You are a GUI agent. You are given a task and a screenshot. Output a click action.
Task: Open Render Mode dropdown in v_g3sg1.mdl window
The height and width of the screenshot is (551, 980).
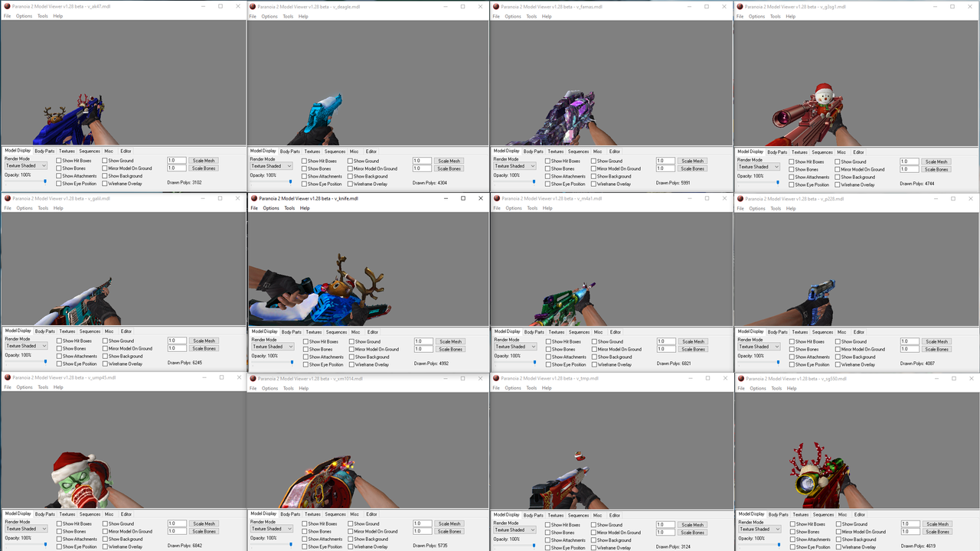click(x=759, y=167)
